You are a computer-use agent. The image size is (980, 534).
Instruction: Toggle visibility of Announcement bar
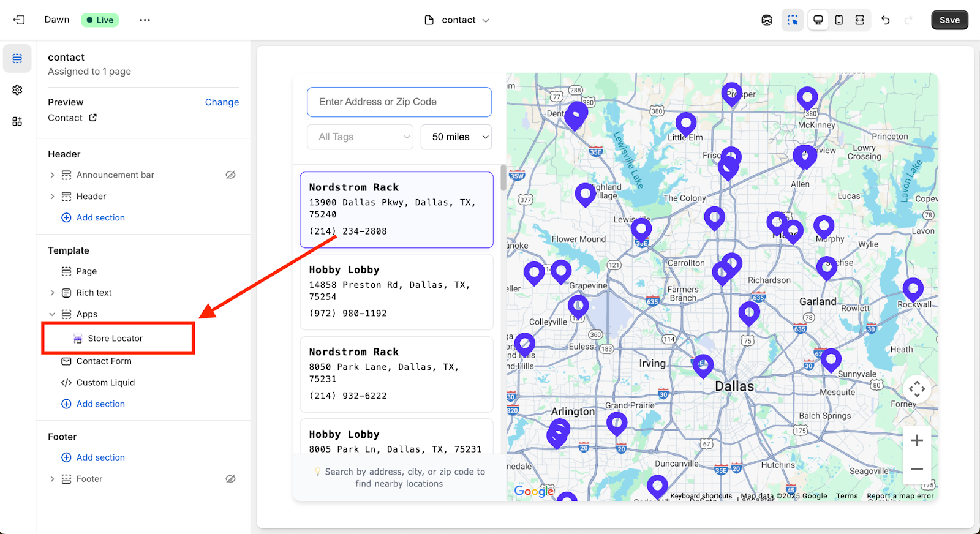[x=230, y=175]
